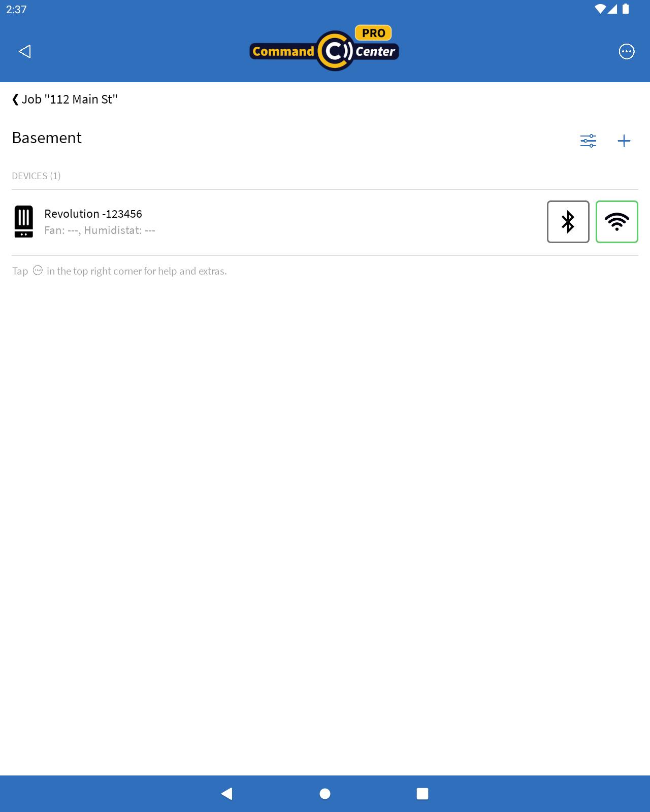Select the Basement room title
Screen dimensions: 650x812
coord(47,138)
